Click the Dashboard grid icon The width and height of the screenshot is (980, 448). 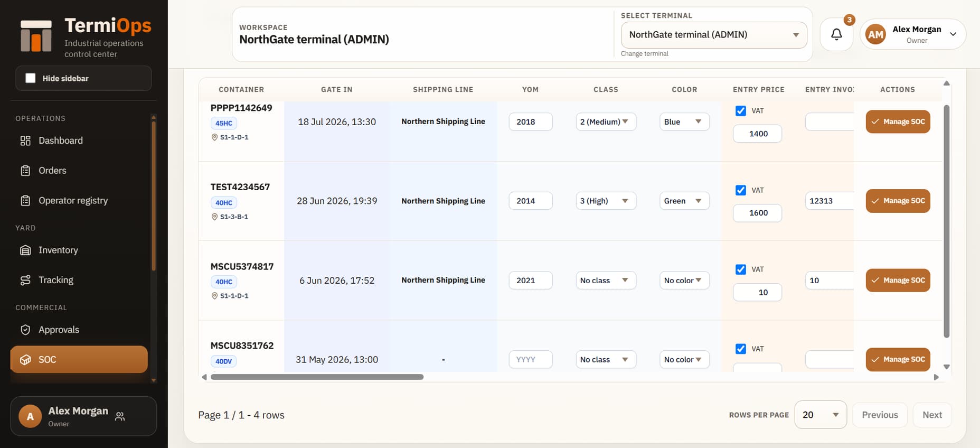(x=25, y=141)
